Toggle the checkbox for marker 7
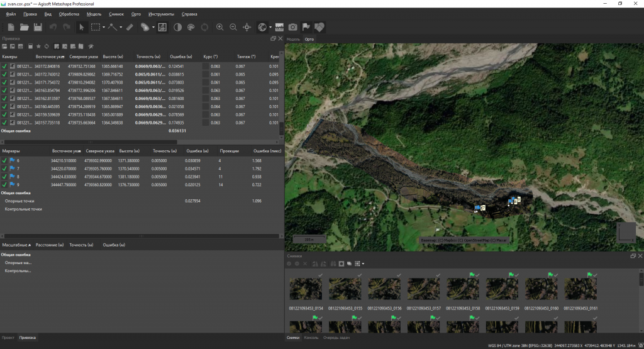The width and height of the screenshot is (644, 349). pos(5,169)
